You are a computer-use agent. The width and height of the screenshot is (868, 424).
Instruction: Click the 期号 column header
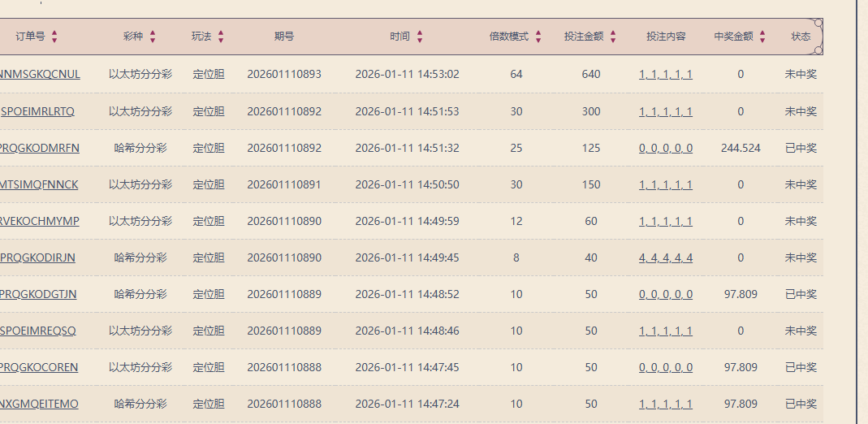tap(284, 37)
